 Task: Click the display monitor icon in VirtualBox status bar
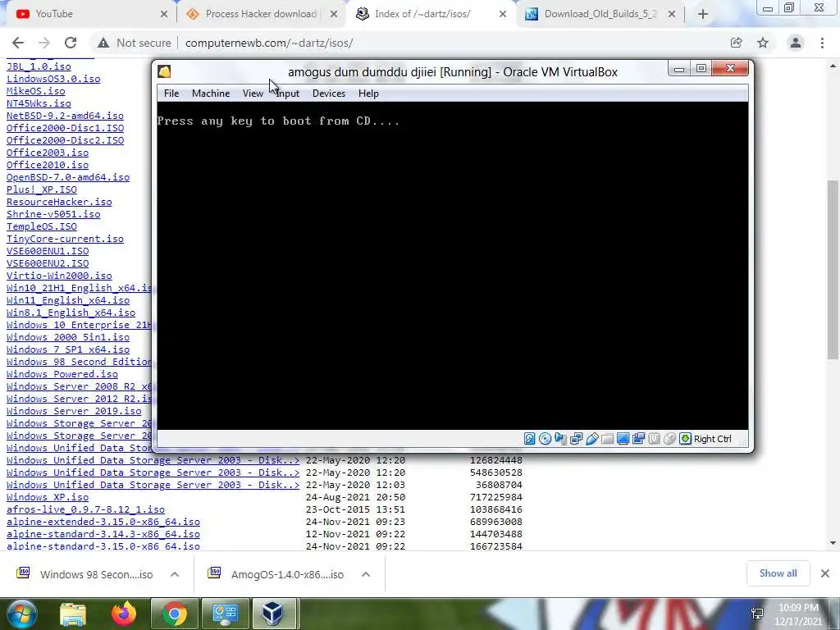coord(623,439)
